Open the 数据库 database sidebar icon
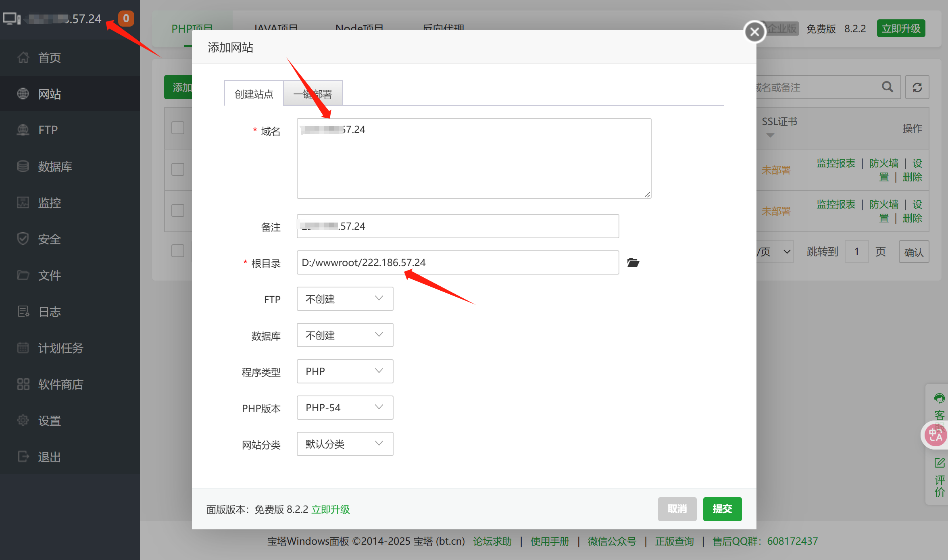Viewport: 948px width, 560px height. [23, 167]
